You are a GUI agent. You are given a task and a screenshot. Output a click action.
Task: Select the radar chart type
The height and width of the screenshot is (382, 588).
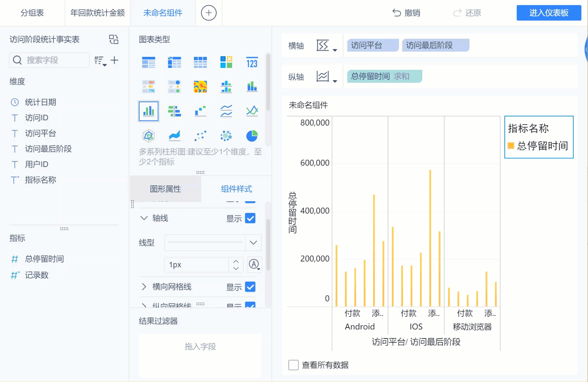148,135
